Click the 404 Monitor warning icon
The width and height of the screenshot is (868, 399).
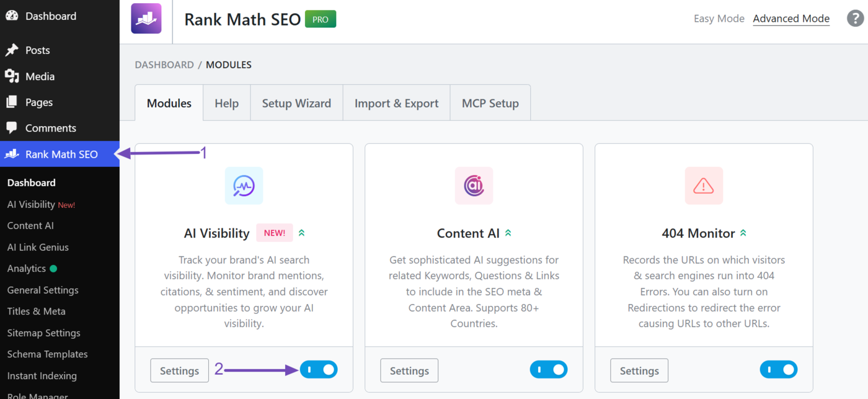[x=704, y=186]
